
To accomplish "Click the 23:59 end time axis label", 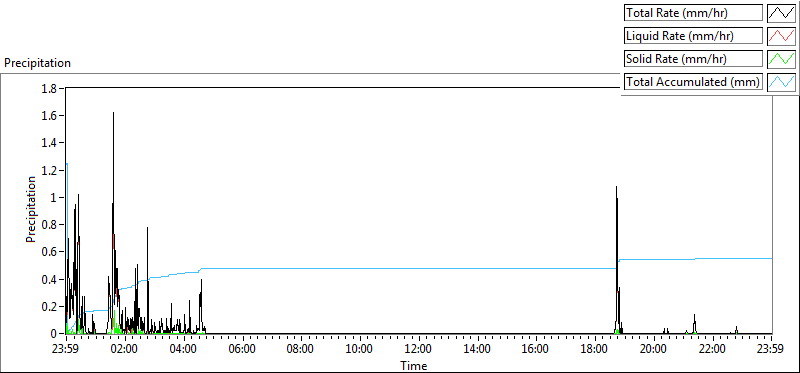I will [771, 350].
